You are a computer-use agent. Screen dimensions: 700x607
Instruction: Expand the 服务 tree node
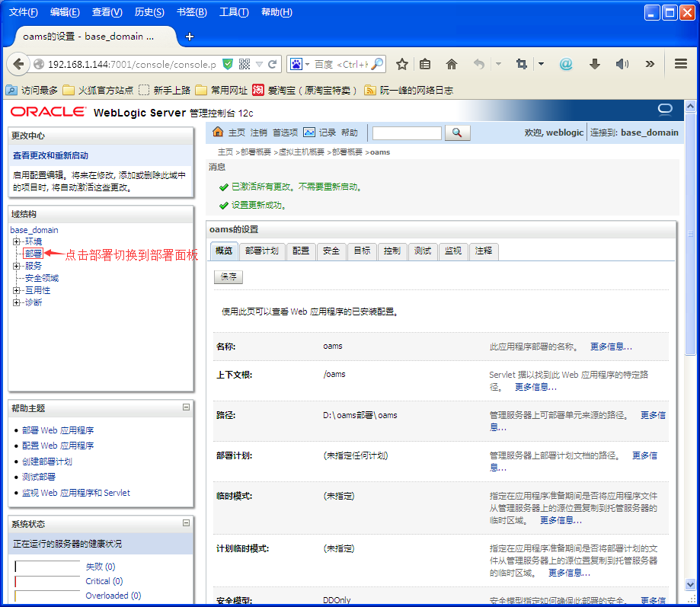click(17, 266)
